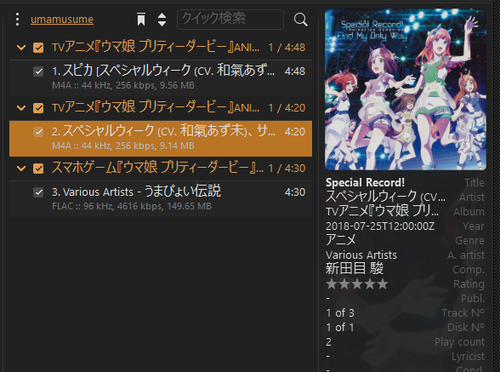500x372 pixels.
Task: Click the album artist value Various Artists
Action: 361,255
